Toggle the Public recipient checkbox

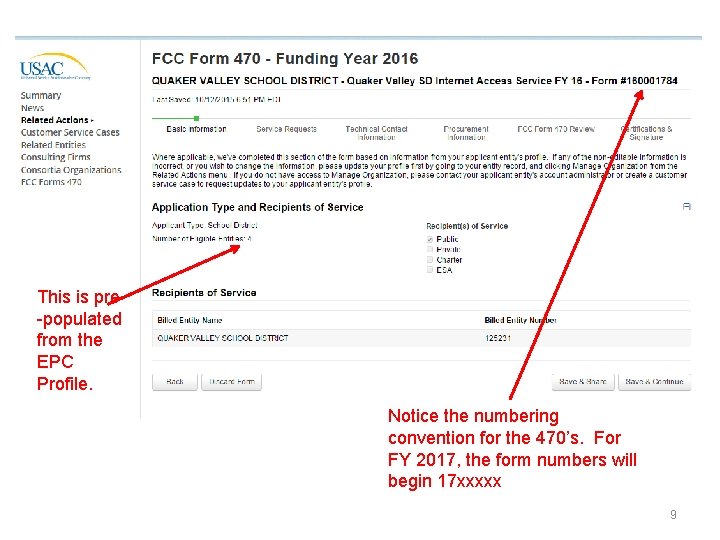click(x=430, y=239)
